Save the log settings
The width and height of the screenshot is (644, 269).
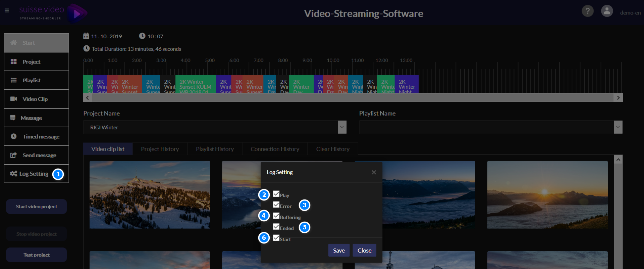coord(339,250)
